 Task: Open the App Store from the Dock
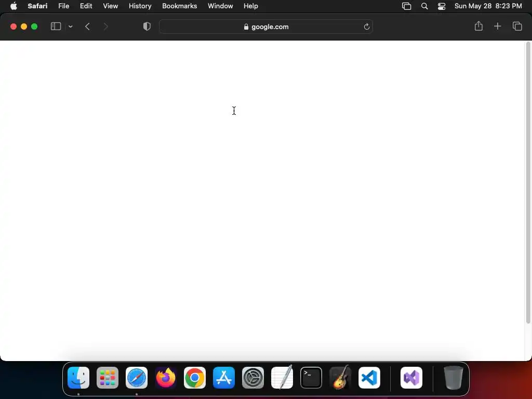point(224,378)
